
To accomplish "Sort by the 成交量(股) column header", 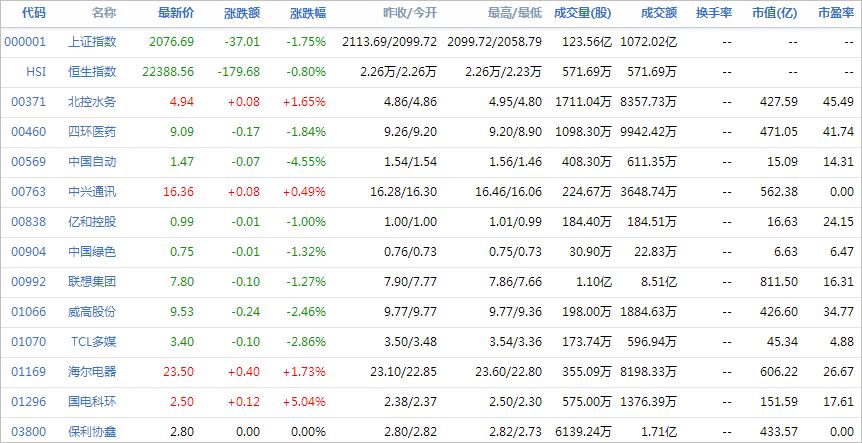I will (x=583, y=13).
